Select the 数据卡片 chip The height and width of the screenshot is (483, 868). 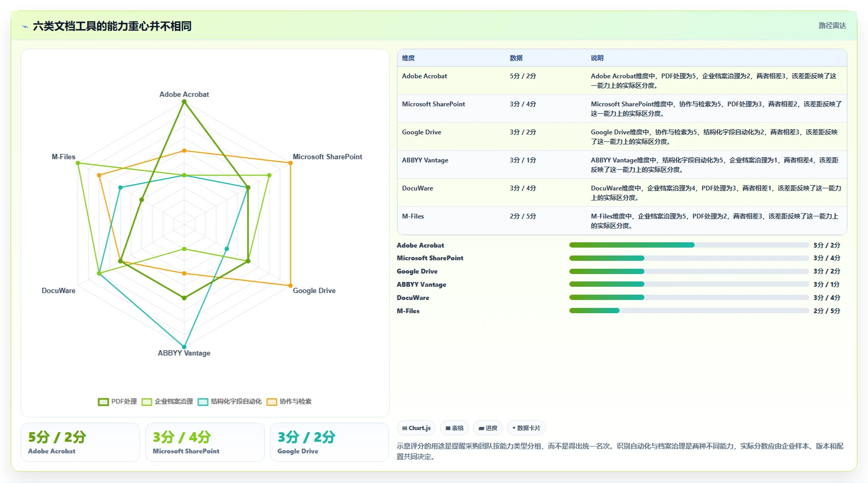(x=527, y=428)
